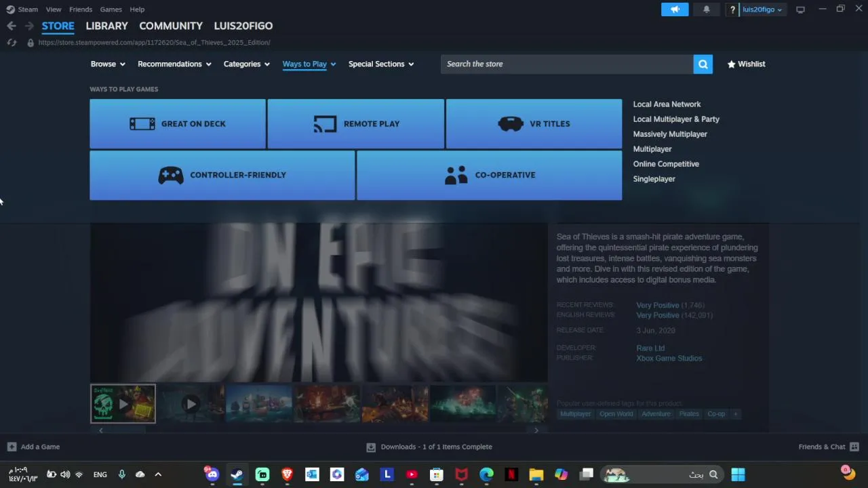The image size is (868, 488).
Task: Click the left arrow of the thumbnail strip
Action: 101,430
